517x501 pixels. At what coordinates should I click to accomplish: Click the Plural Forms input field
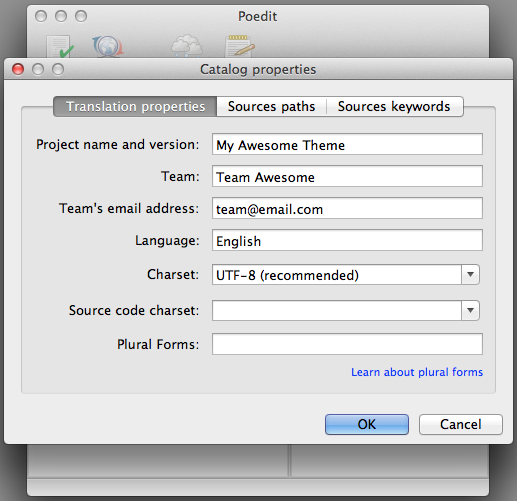(x=347, y=344)
